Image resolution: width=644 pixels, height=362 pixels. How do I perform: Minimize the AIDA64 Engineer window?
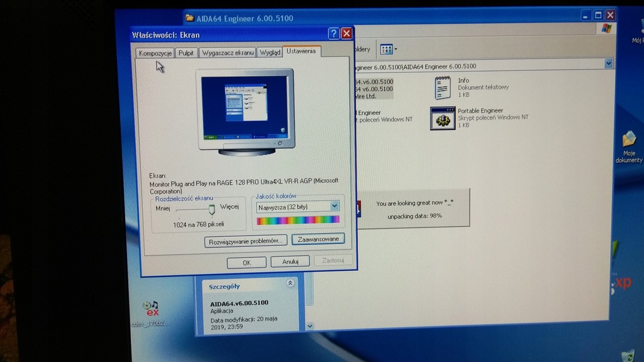(586, 16)
